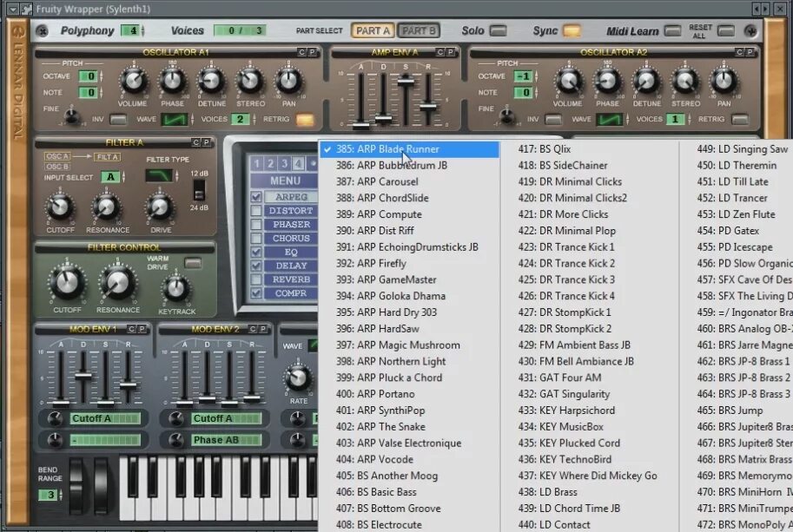Toggle the Solo switch

[499, 31]
